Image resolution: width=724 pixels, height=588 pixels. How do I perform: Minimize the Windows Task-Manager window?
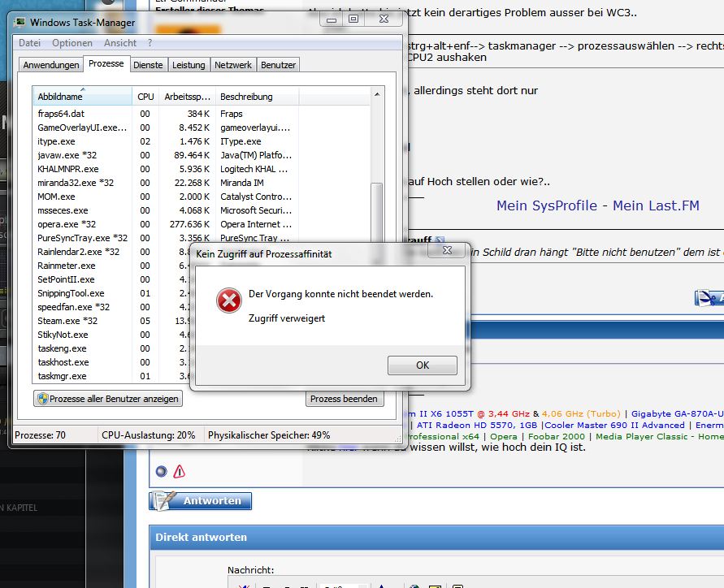tap(332, 19)
